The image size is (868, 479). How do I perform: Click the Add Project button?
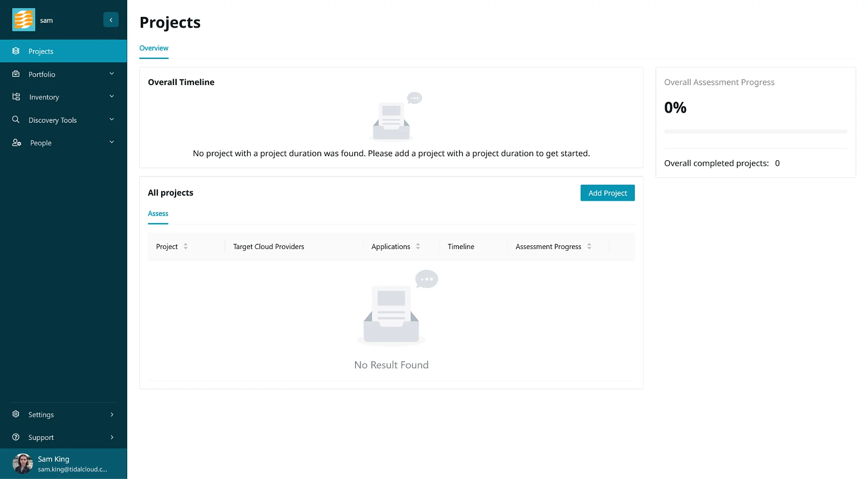click(608, 193)
